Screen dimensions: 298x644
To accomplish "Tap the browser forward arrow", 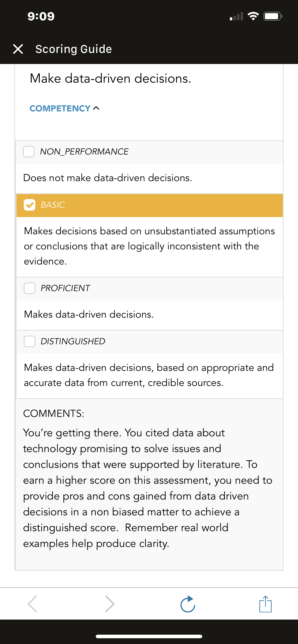I will (x=110, y=604).
